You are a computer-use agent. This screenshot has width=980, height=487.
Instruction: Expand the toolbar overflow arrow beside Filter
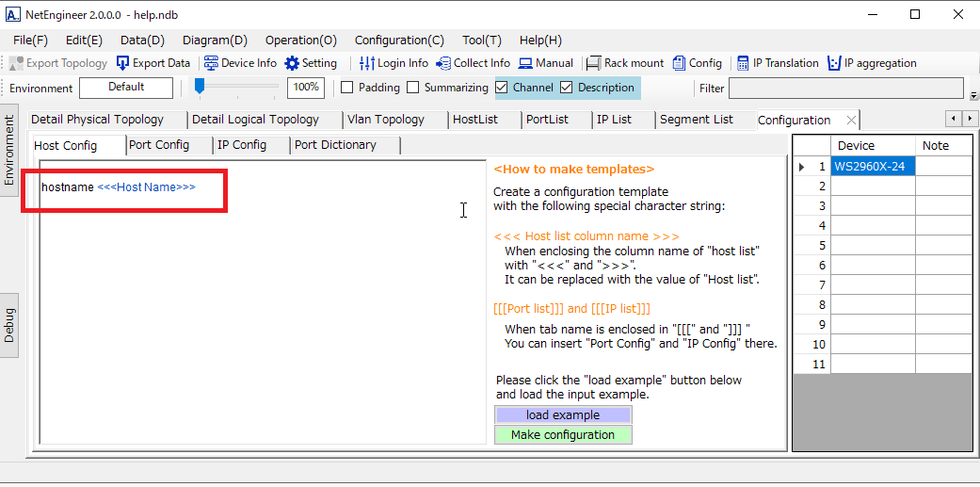973,95
